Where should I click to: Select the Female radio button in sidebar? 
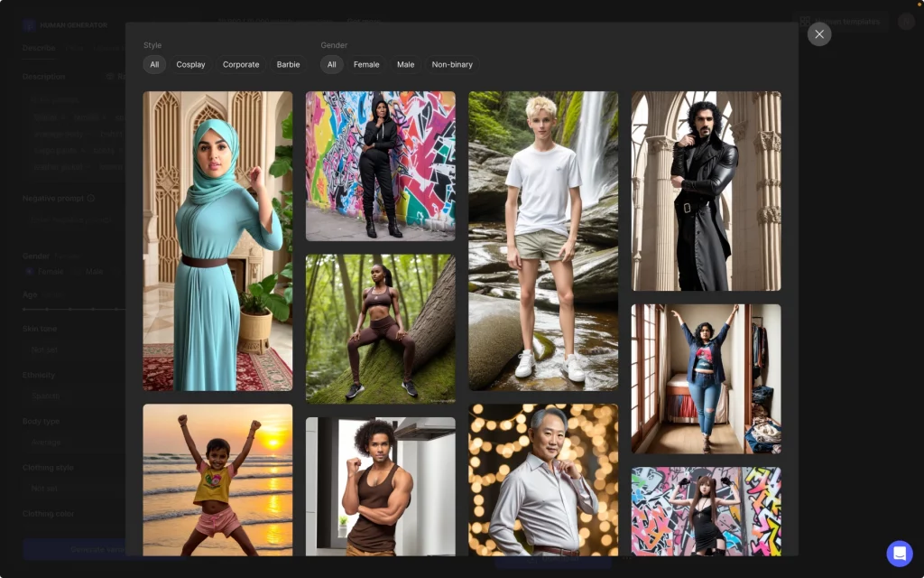[30, 271]
